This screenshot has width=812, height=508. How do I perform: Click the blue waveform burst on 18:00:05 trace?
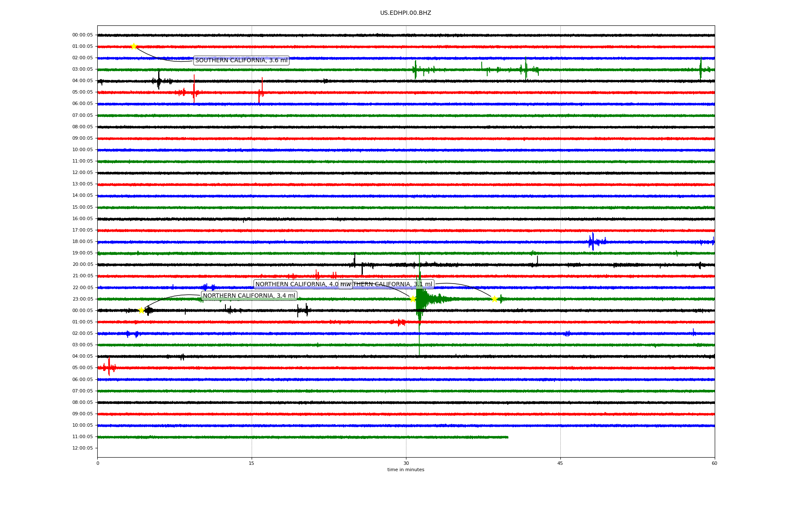593,242
